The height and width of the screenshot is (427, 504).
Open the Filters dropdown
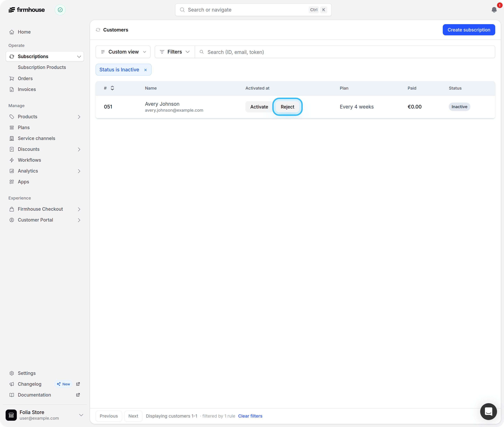[x=174, y=52]
